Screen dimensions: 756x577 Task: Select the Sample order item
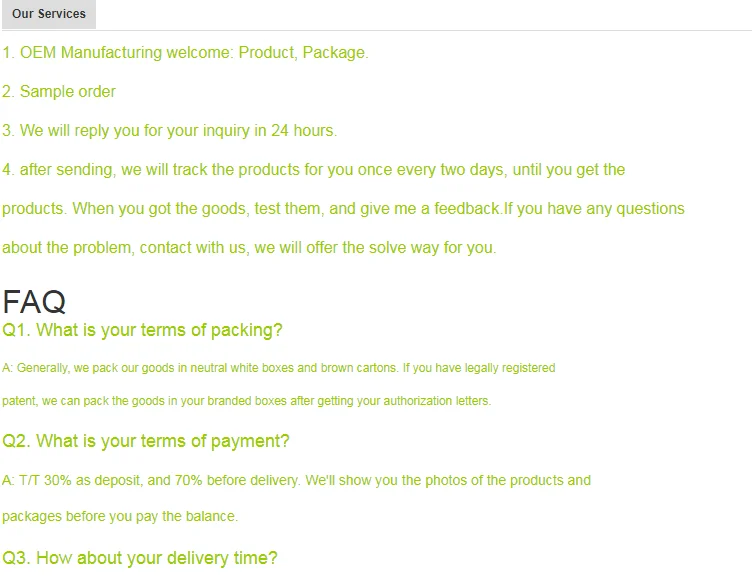point(59,92)
